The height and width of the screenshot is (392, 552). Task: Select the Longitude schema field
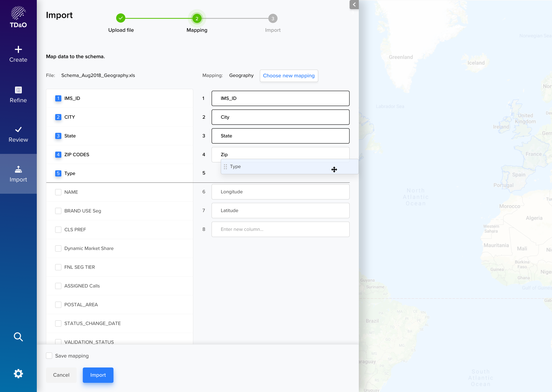coord(280,192)
